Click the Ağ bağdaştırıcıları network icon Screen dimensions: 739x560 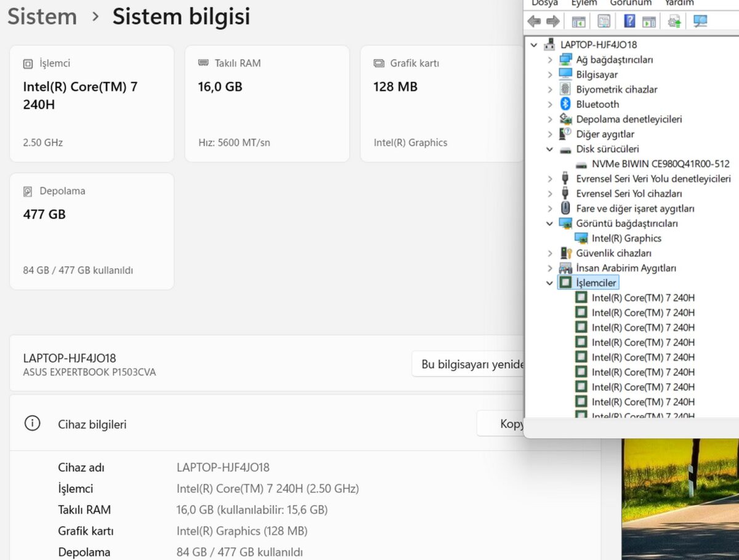click(x=565, y=60)
